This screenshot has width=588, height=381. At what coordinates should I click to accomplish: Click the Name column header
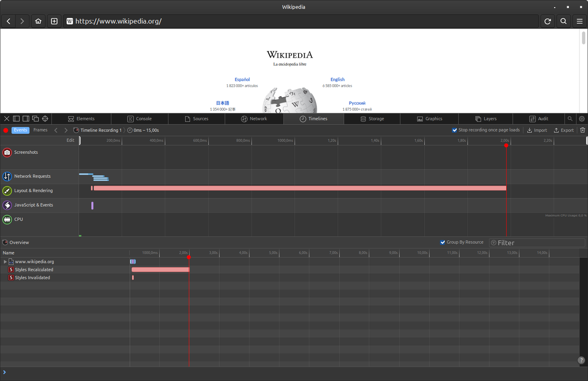click(65, 253)
